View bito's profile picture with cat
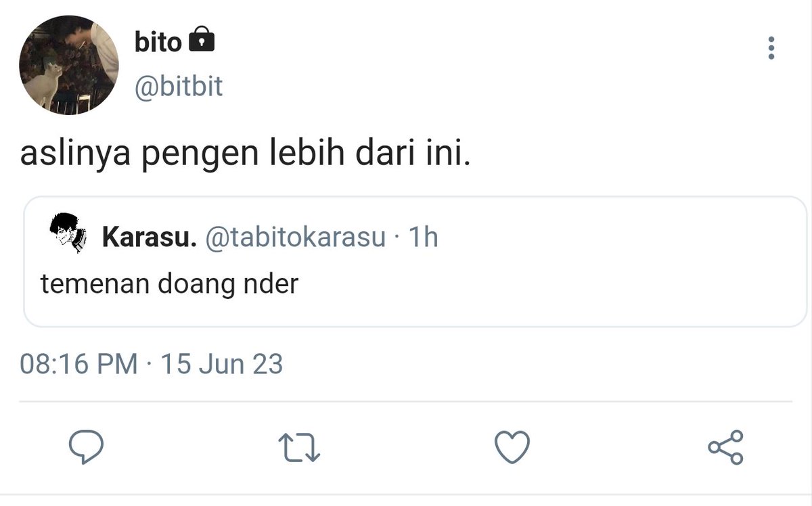 69,65
